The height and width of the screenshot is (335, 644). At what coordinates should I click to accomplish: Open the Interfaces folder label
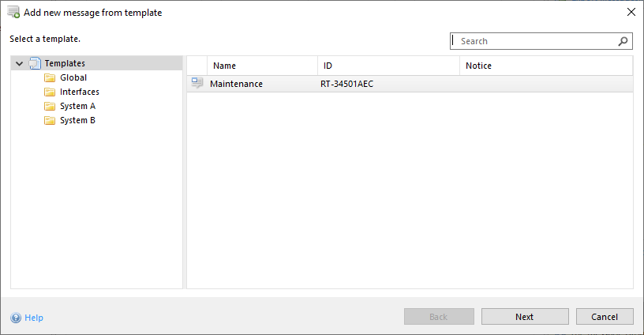click(80, 92)
